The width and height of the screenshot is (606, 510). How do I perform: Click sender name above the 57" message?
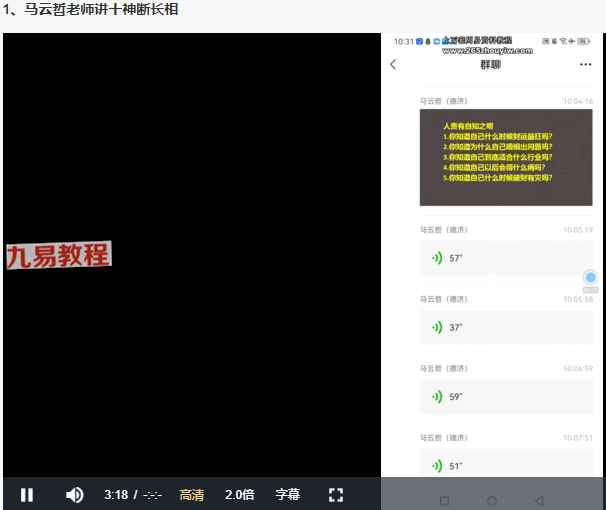tap(444, 230)
